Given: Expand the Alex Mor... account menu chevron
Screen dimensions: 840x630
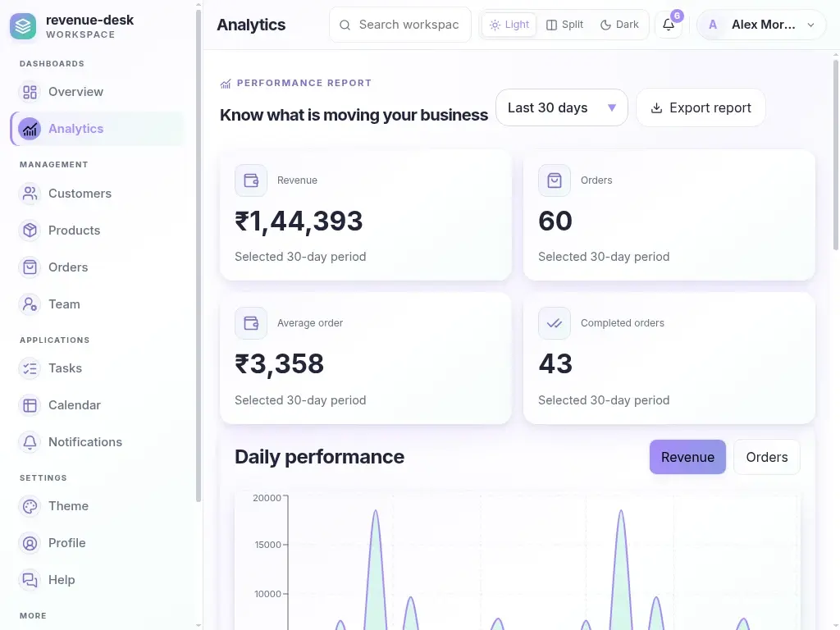Looking at the screenshot, I should (810, 25).
